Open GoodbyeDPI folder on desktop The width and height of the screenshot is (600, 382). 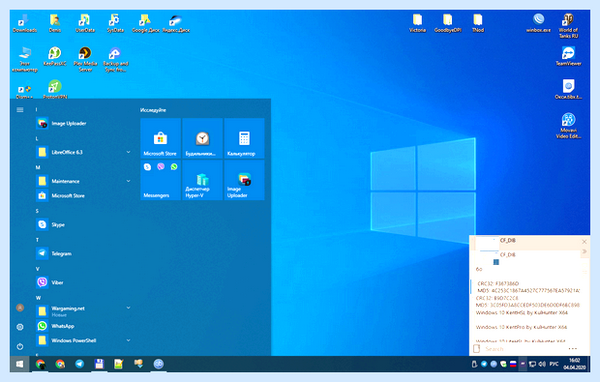[447, 23]
